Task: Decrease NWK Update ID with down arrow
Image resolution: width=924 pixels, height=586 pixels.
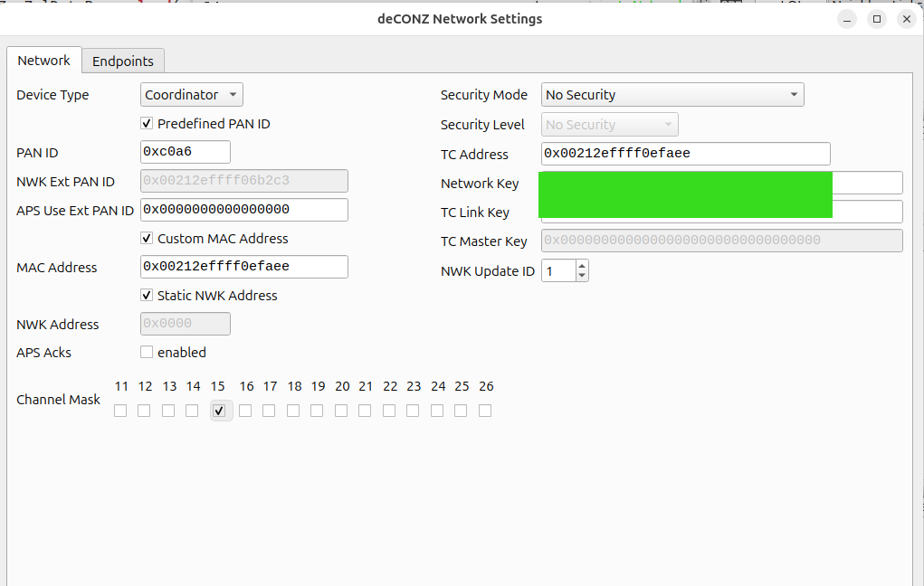Action: 582,276
